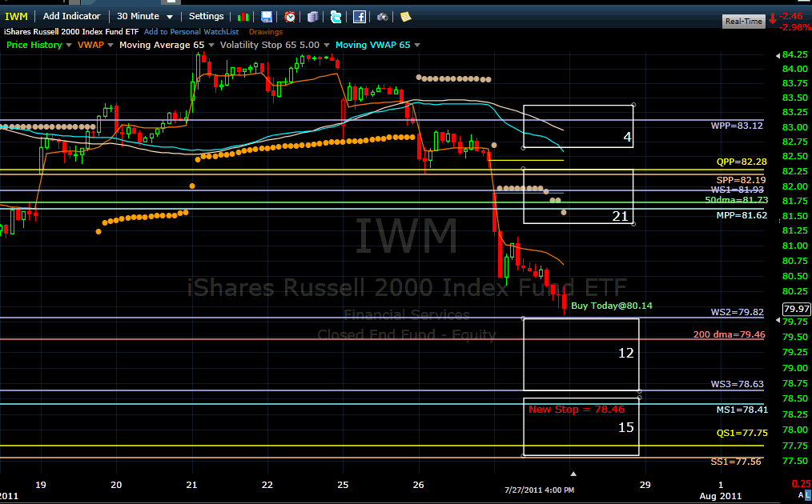This screenshot has width=812, height=504.
Task: Click the WS2=79.82 support label
Action: click(x=737, y=312)
